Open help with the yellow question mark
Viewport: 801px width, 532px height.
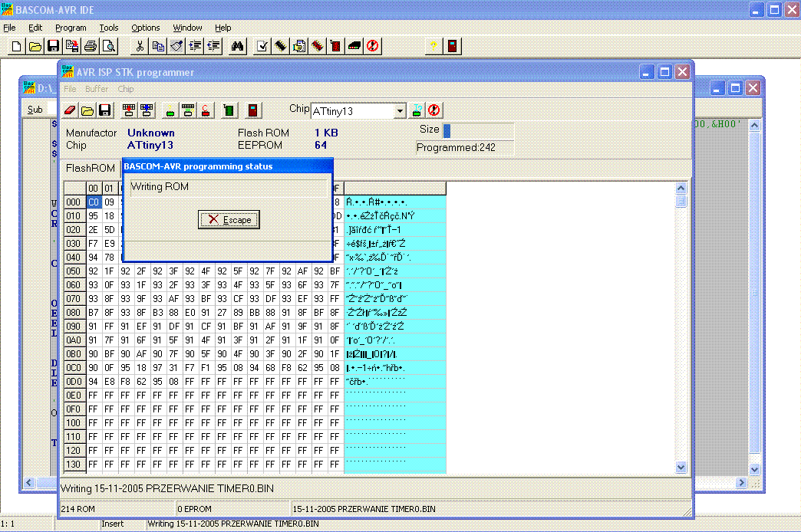433,47
